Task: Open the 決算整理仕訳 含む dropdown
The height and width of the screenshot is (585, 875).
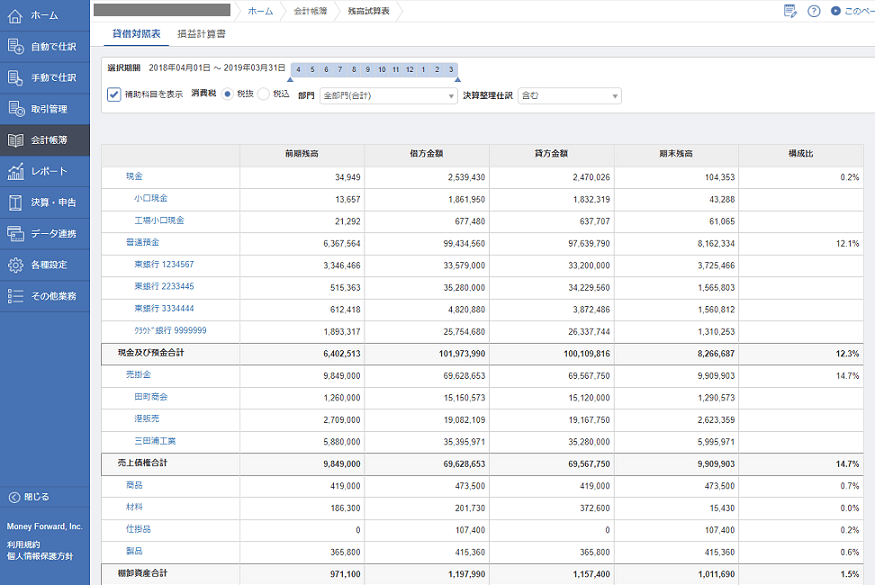Action: click(569, 96)
